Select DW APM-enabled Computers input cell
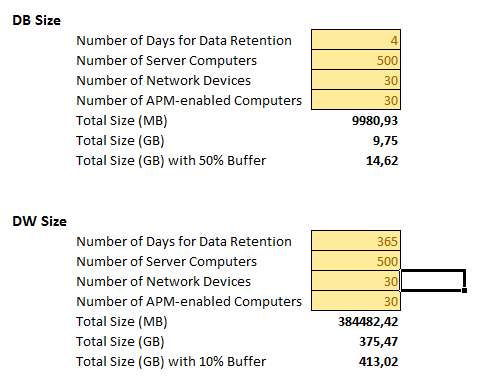 pos(356,301)
